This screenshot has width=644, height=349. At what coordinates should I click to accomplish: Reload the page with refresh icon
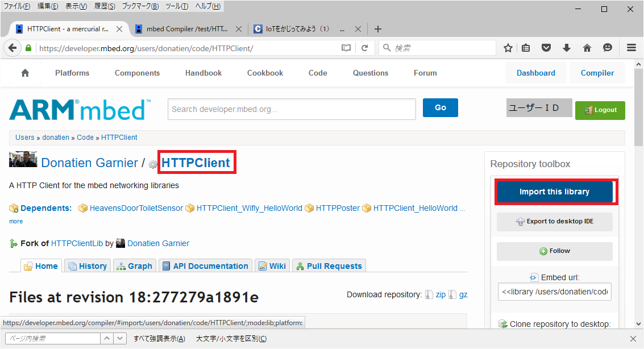364,48
